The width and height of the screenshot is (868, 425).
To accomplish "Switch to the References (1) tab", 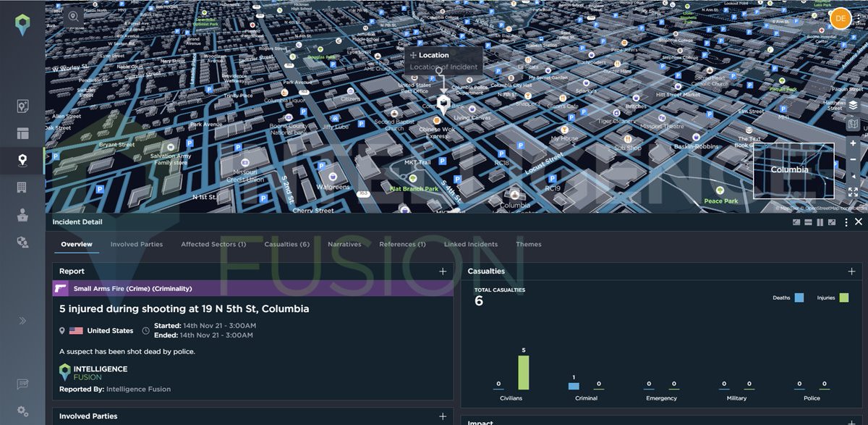I will 402,244.
